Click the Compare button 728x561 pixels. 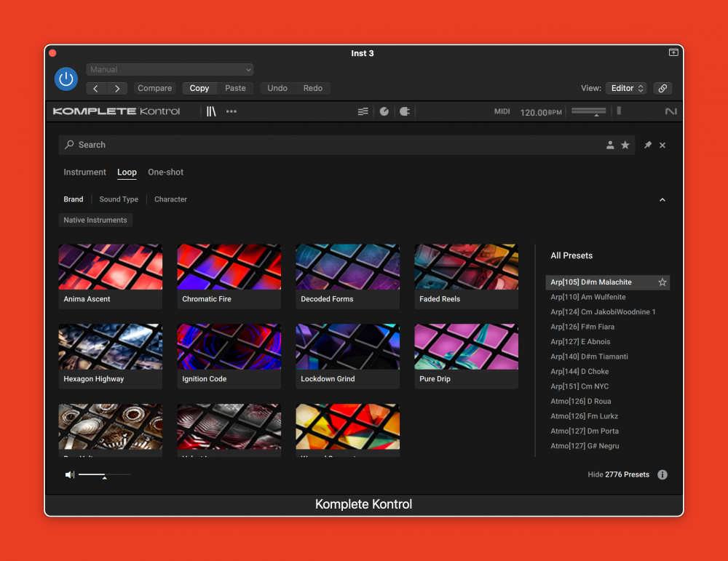click(x=154, y=88)
